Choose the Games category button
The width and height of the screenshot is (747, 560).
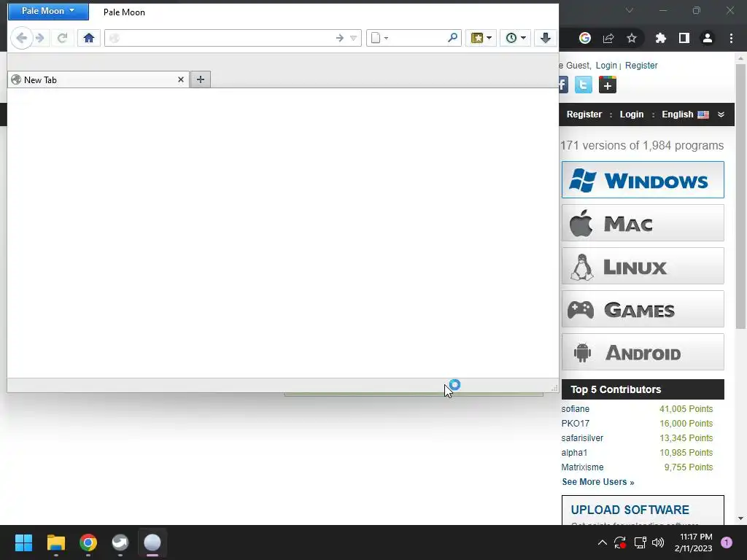point(643,309)
